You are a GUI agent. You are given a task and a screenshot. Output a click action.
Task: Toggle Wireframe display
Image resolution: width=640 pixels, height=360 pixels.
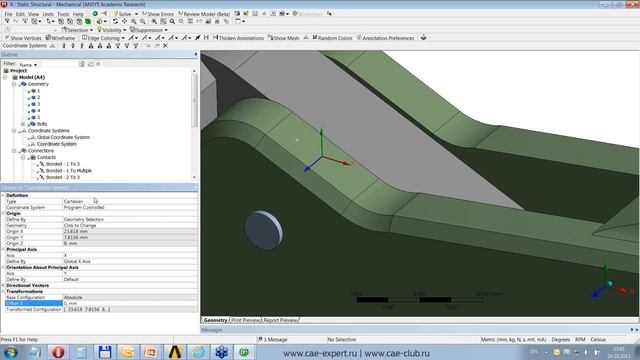(x=60, y=38)
